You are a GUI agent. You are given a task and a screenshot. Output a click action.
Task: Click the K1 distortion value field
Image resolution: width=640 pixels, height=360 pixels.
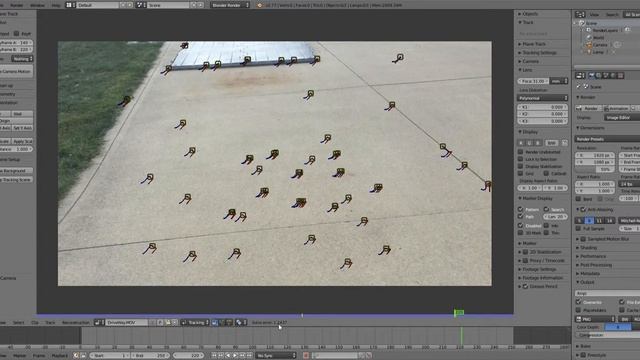point(542,107)
